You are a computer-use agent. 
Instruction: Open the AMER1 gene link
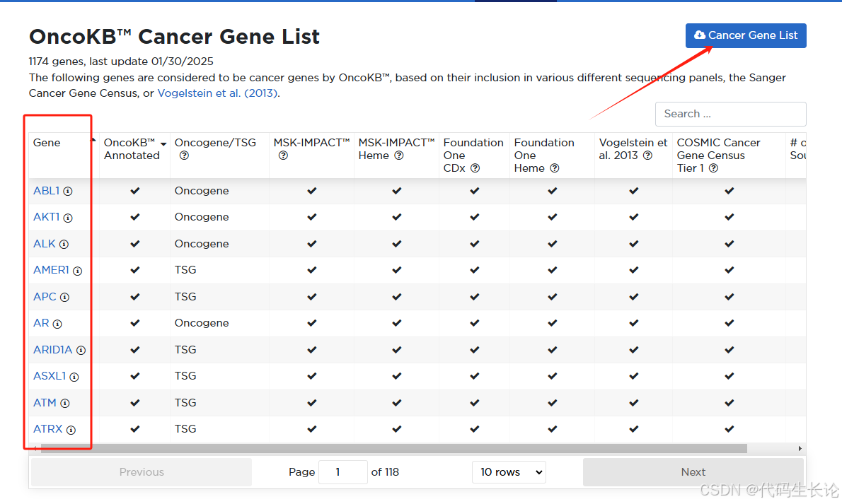pyautogui.click(x=51, y=271)
